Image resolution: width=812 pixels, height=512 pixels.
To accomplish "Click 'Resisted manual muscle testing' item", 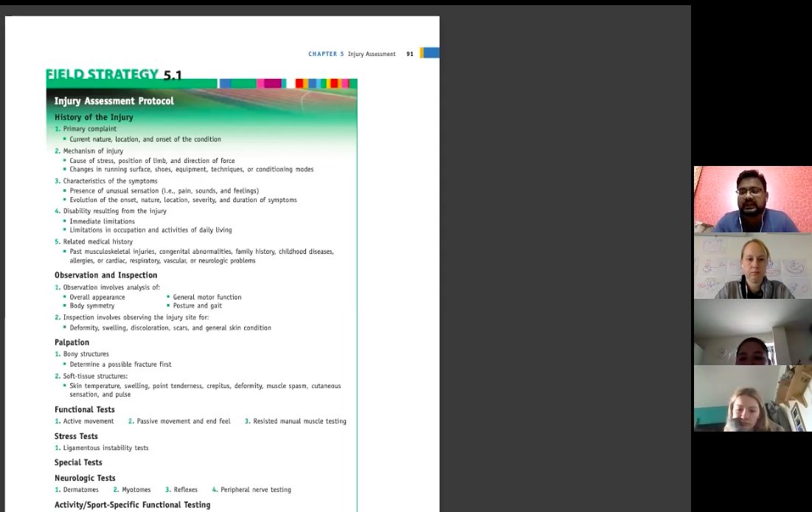I will coord(299,421).
